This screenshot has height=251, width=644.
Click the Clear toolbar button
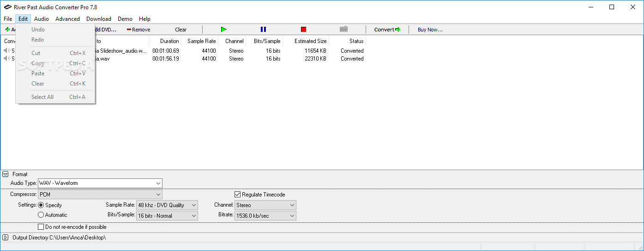181,30
